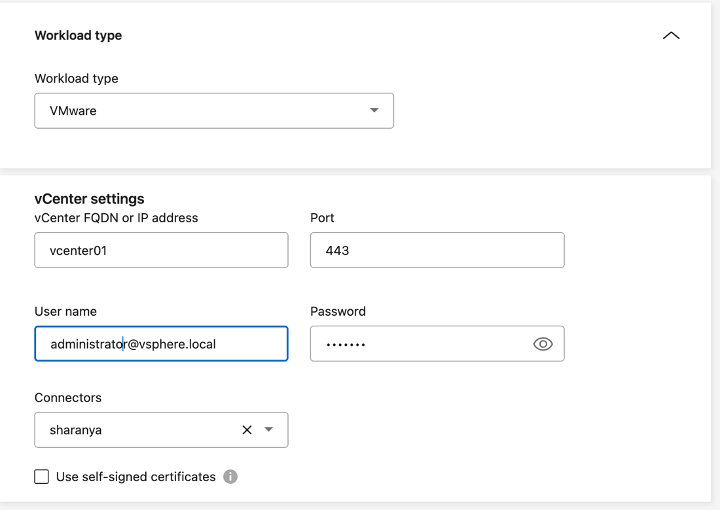Open the VMware workload type dropdown
The image size is (720, 510).
(x=200, y=111)
